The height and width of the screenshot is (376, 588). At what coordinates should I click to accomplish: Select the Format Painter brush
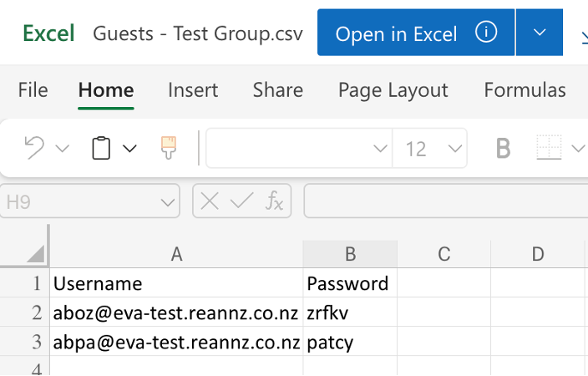[x=169, y=148]
